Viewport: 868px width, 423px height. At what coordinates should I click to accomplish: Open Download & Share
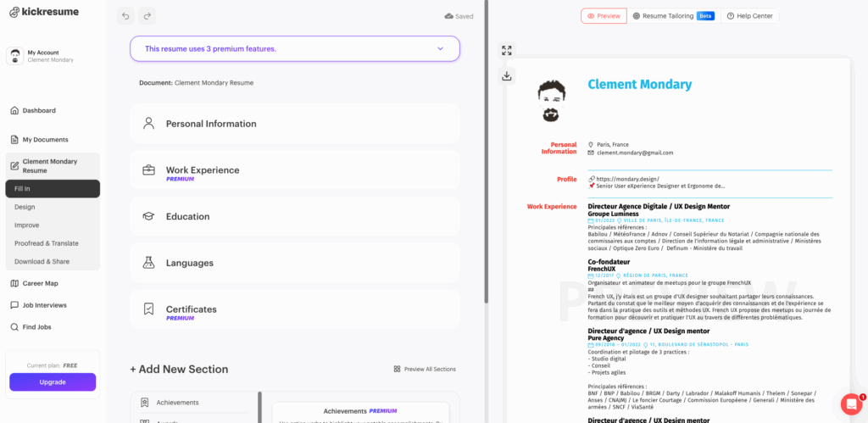(53, 261)
